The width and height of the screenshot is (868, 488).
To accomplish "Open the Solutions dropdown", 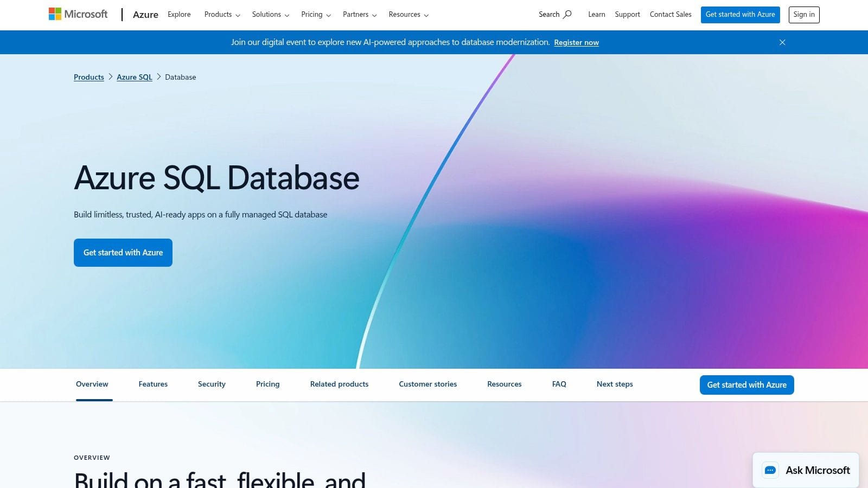I will pos(270,15).
